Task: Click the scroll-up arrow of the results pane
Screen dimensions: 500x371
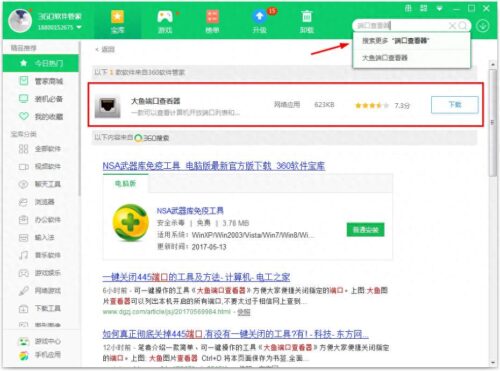Action: tap(493, 64)
